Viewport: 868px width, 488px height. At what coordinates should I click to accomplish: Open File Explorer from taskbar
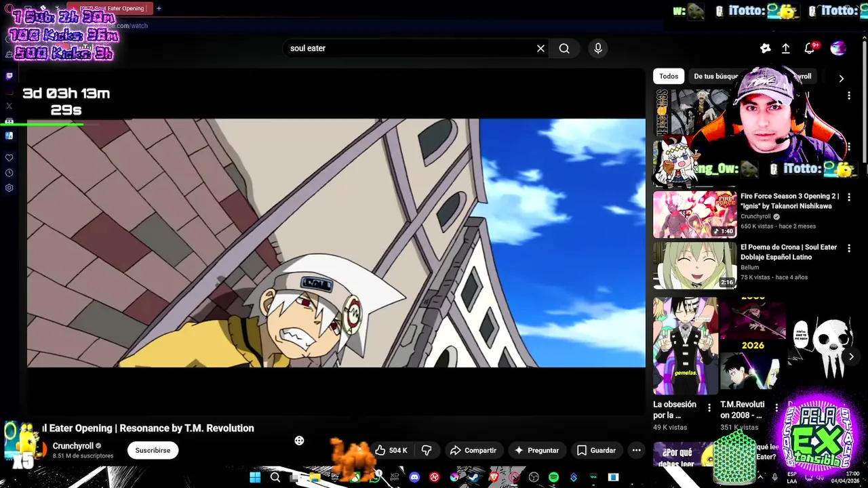[315, 477]
